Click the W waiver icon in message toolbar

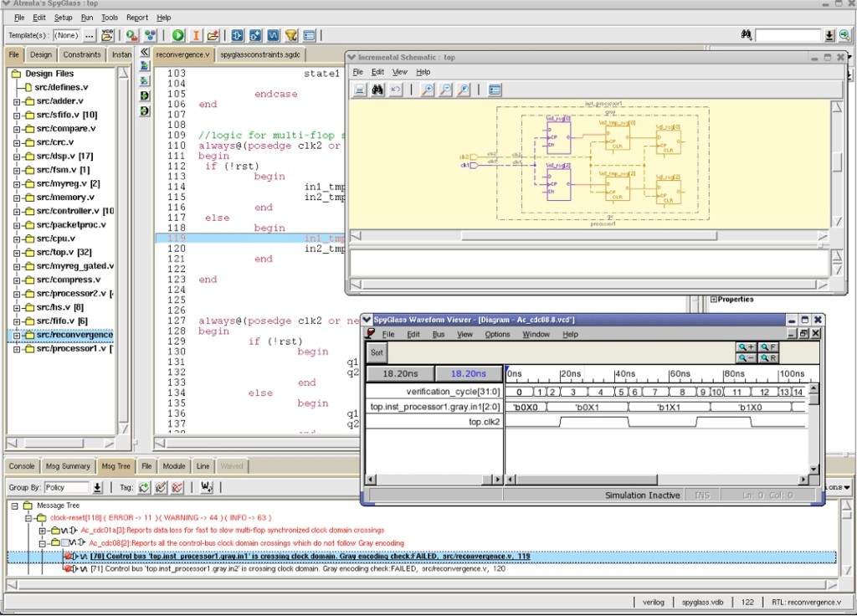(x=206, y=487)
